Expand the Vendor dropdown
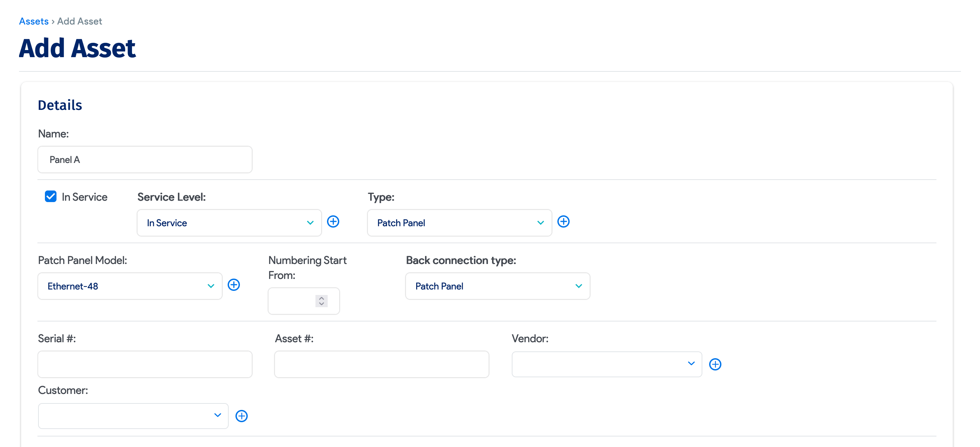The image size is (980, 447). tap(606, 364)
